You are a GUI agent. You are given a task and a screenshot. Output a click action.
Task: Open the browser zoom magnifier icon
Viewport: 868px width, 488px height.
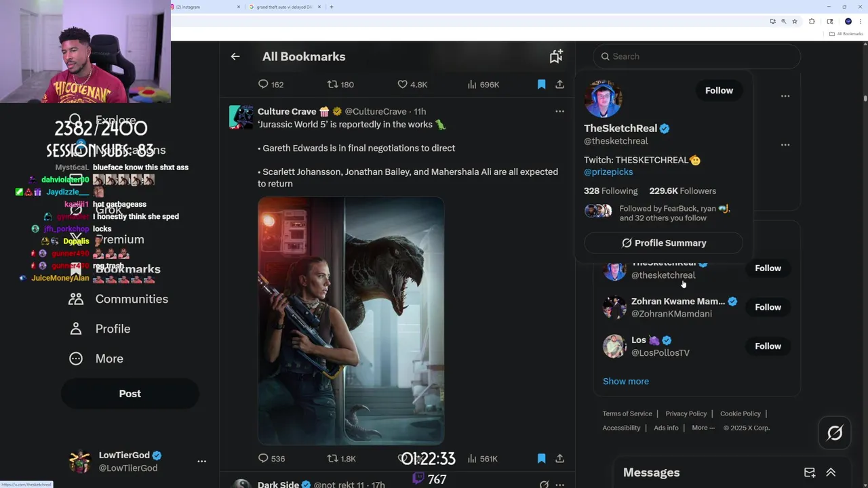point(783,21)
